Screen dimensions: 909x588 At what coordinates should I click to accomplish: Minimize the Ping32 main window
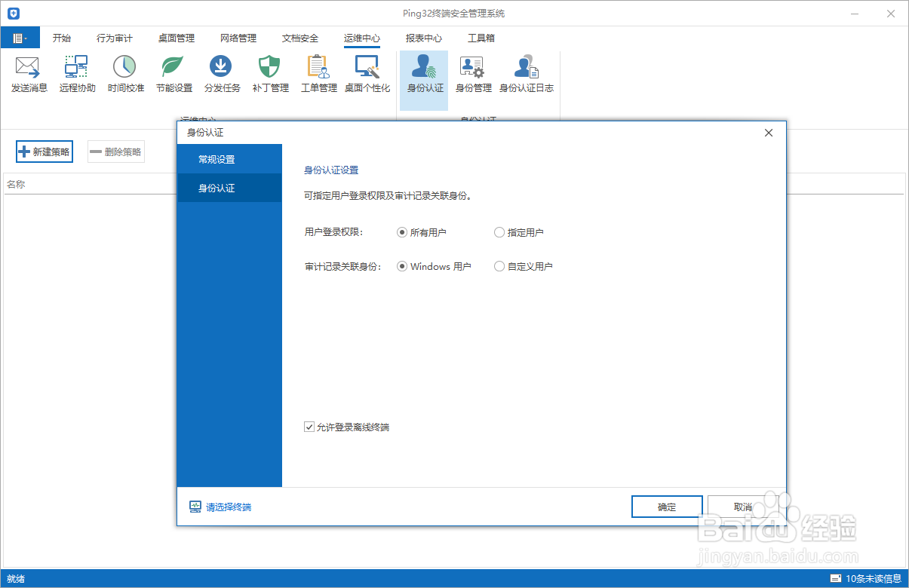[x=855, y=14]
